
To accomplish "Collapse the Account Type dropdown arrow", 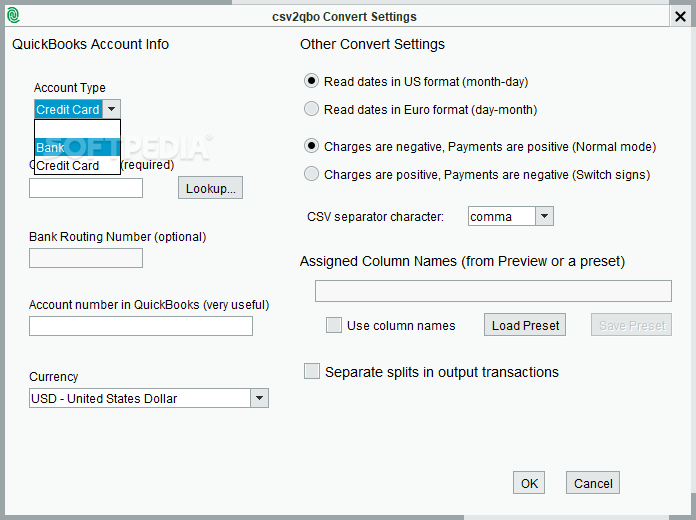I will (112, 109).
